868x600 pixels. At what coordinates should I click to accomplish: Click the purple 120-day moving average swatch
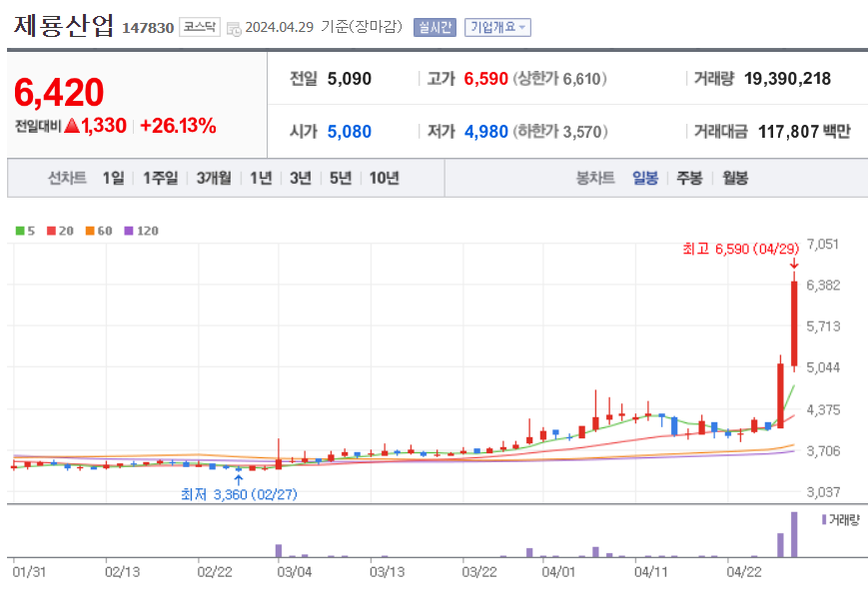[x=129, y=231]
